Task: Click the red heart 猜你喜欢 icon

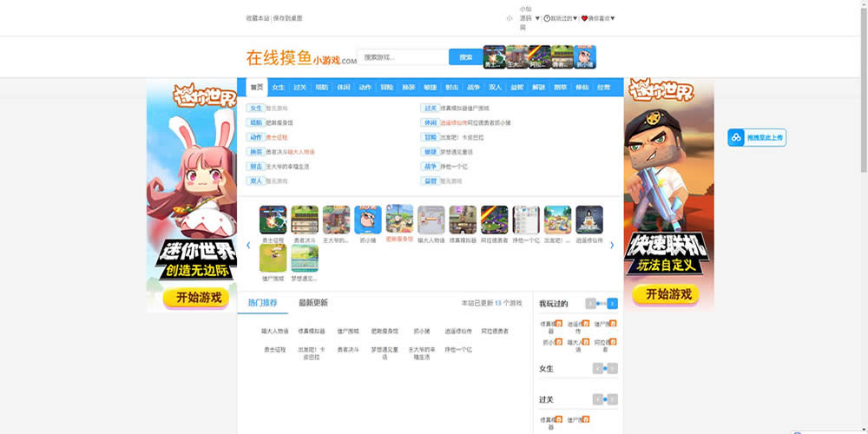Action: coord(584,18)
